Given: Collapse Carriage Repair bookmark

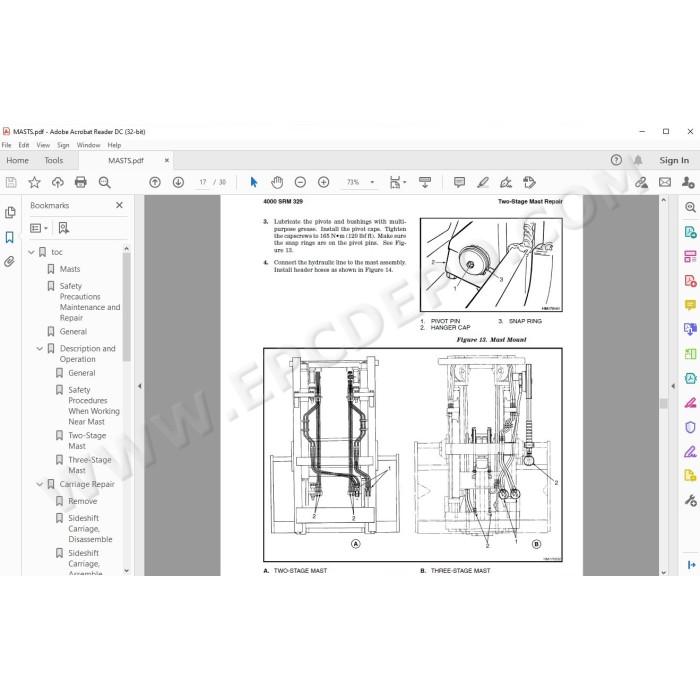Looking at the screenshot, I should (39, 484).
